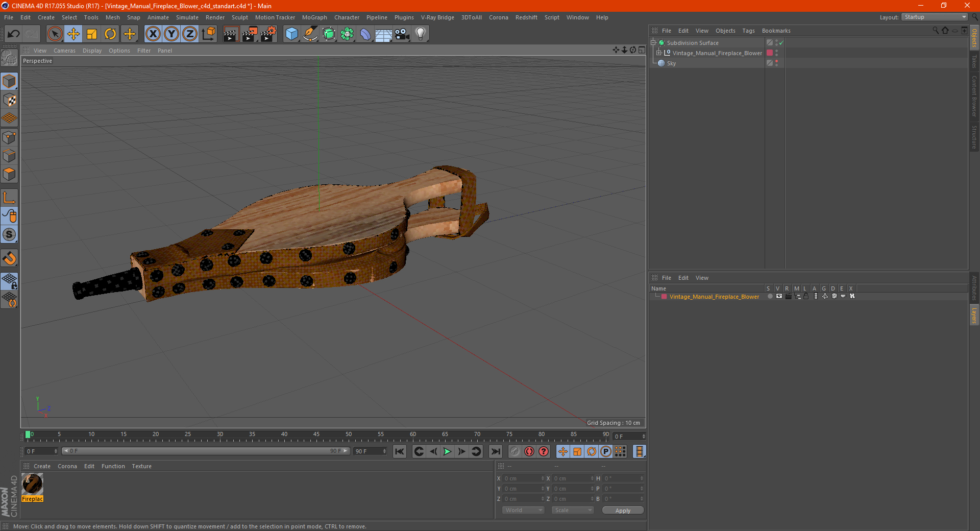The image size is (980, 531).
Task: Add a Cube primitive object
Action: coord(291,34)
